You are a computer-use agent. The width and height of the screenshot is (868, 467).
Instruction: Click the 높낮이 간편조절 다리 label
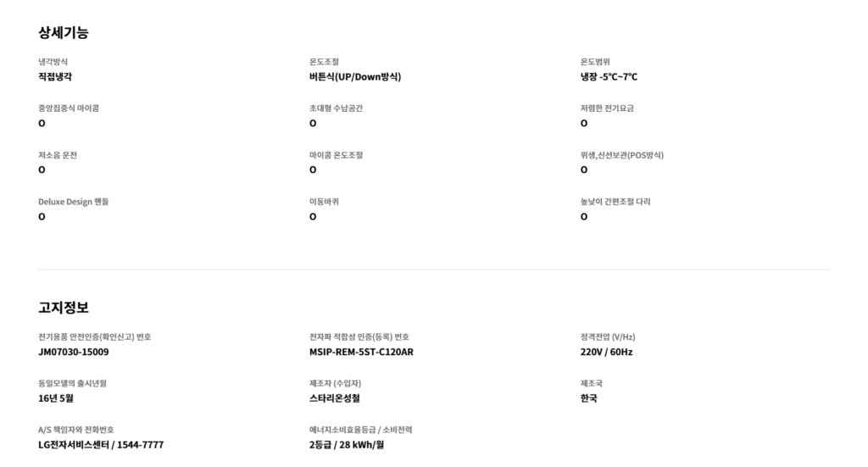(x=615, y=202)
